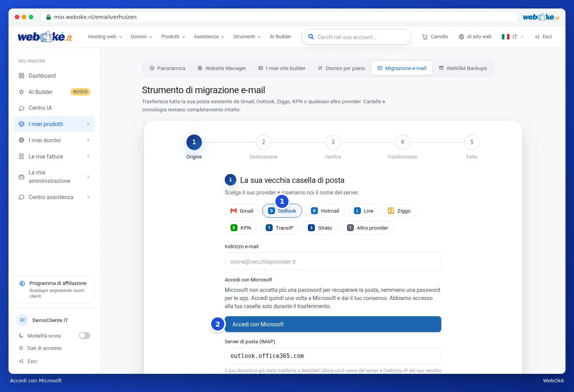Open the WebOké Backups tab
This screenshot has width=574, height=392.
click(463, 68)
